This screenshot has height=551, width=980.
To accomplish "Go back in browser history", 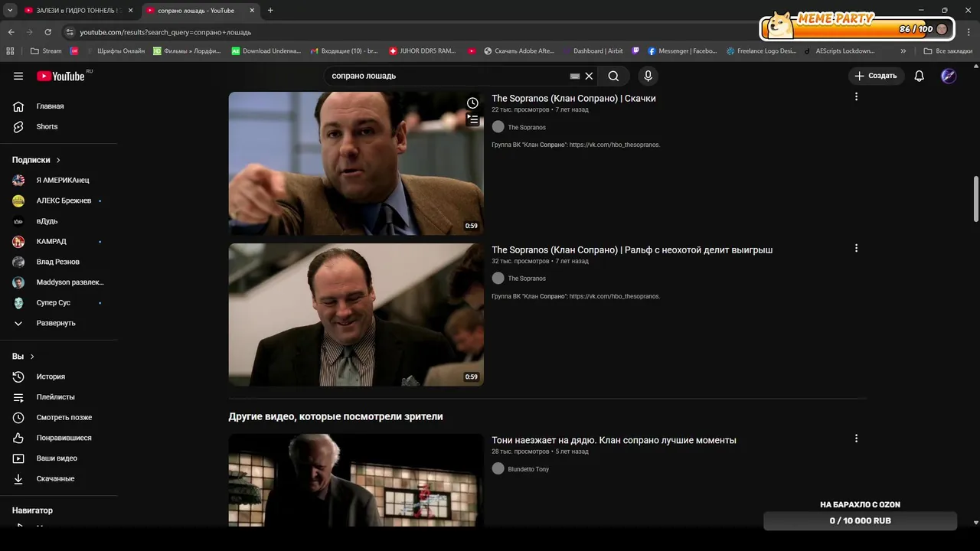I will [x=11, y=32].
